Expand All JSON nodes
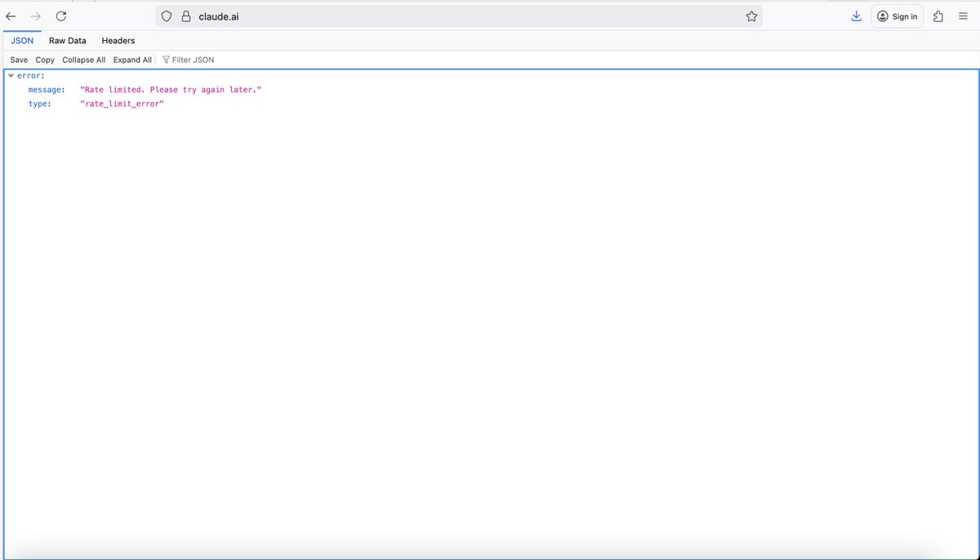 132,60
